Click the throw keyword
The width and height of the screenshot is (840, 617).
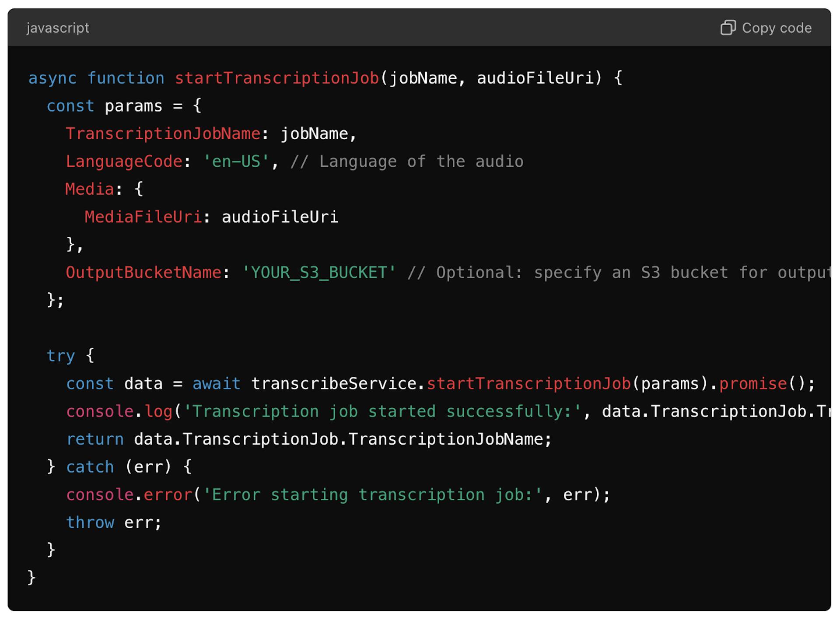[x=90, y=522]
